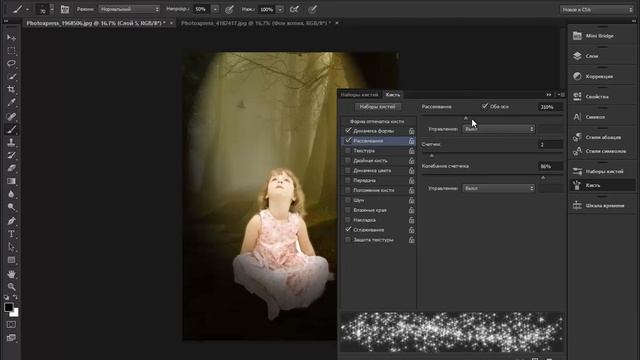Select the Gradient tool
The height and width of the screenshot is (360, 640).
tap(11, 181)
